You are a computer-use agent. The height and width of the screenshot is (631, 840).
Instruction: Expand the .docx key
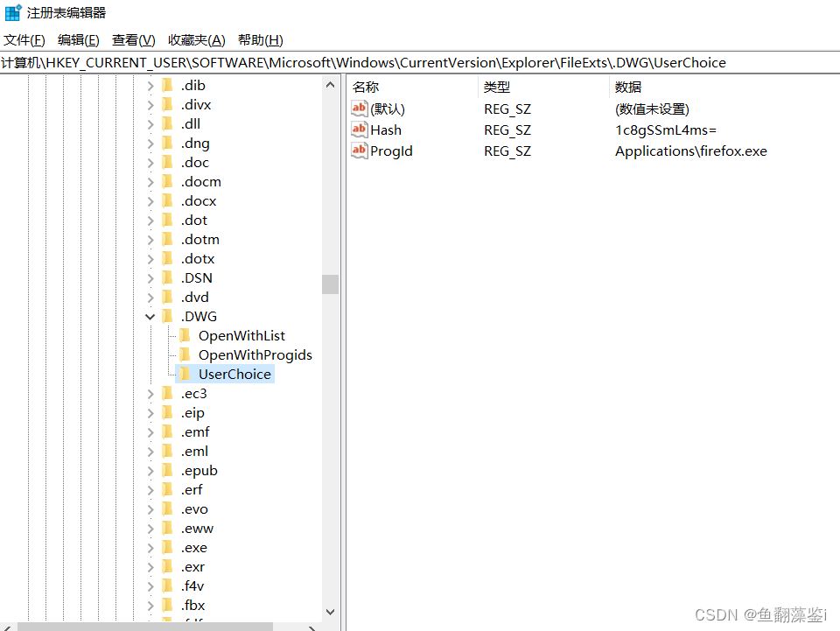click(x=150, y=201)
